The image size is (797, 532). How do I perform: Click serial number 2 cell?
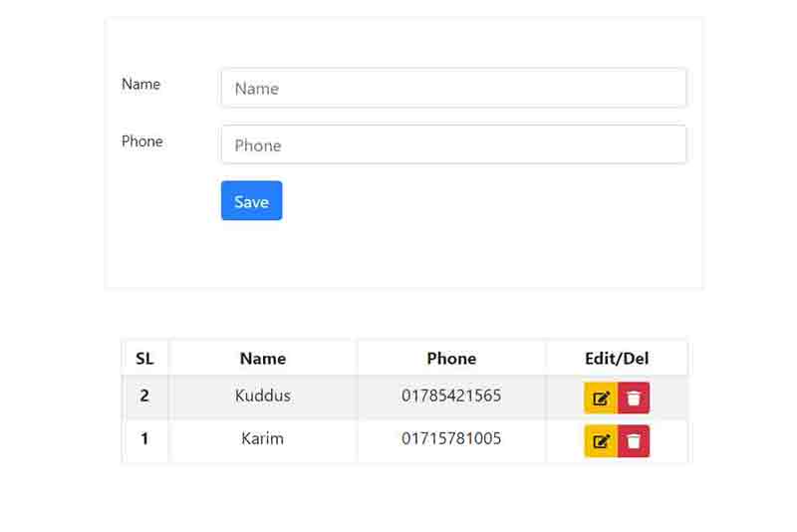tap(144, 396)
